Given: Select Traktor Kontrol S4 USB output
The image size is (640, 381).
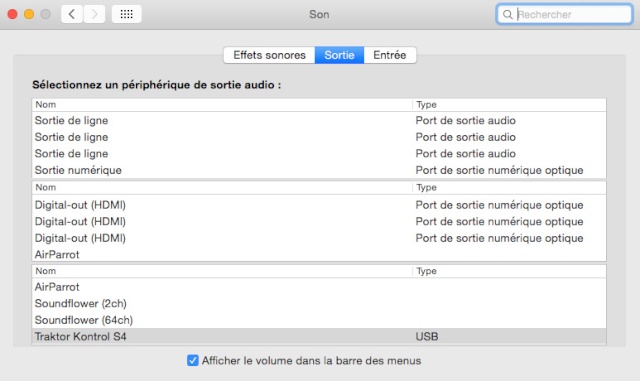Looking at the screenshot, I should coord(319,336).
